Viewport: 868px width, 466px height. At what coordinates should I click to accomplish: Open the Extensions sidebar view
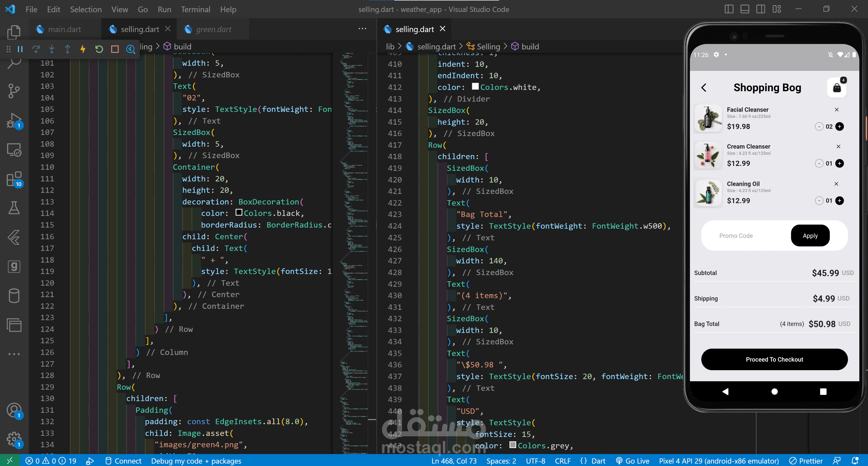point(14,179)
